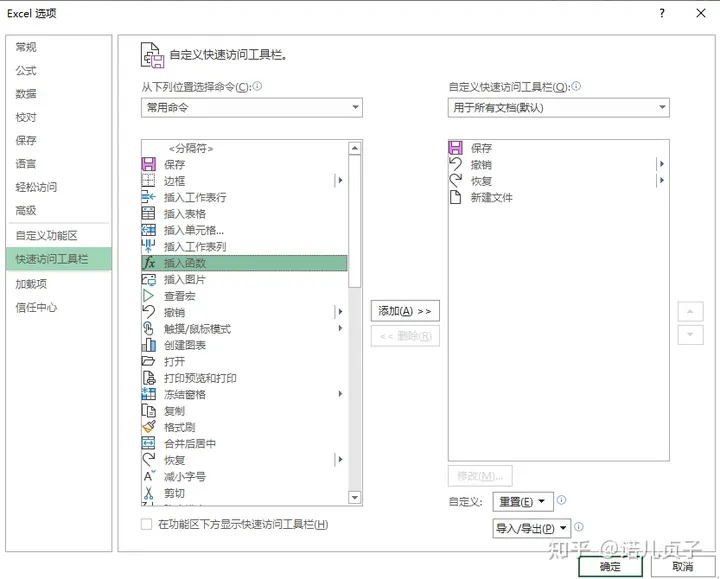This screenshot has height=579, width=720.
Task: Click 恢复 icon in quick access list
Action: (455, 180)
